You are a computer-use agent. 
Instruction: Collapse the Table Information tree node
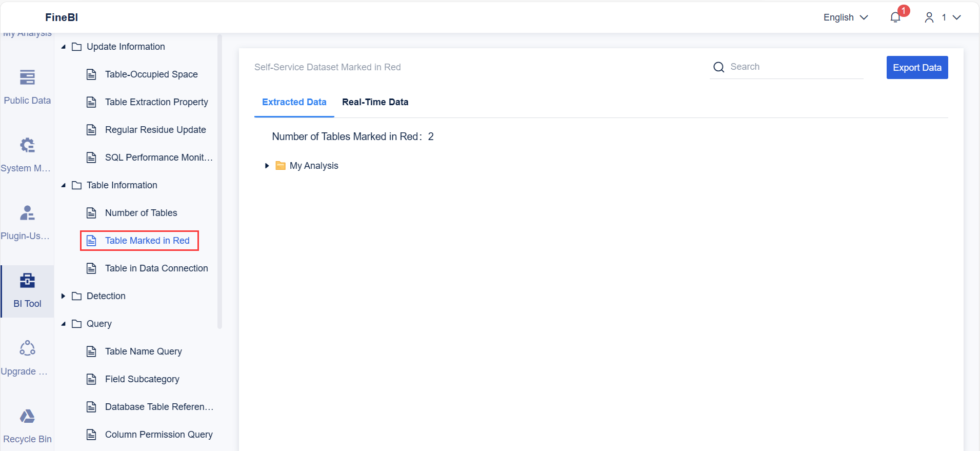[x=64, y=185]
